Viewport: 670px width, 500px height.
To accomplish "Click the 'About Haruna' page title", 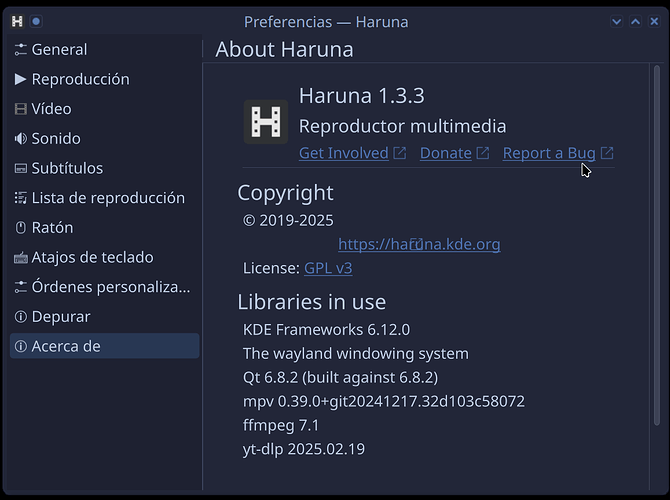I will [x=284, y=49].
